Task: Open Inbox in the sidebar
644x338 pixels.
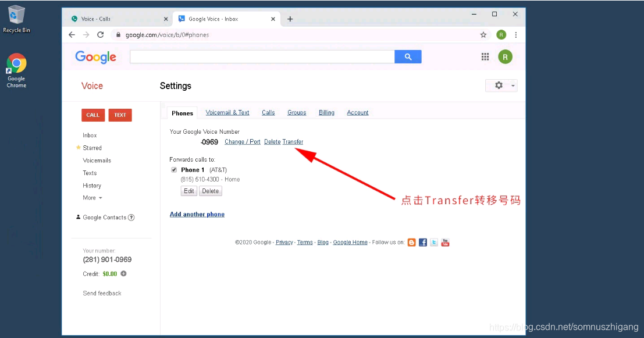Action: coord(90,135)
